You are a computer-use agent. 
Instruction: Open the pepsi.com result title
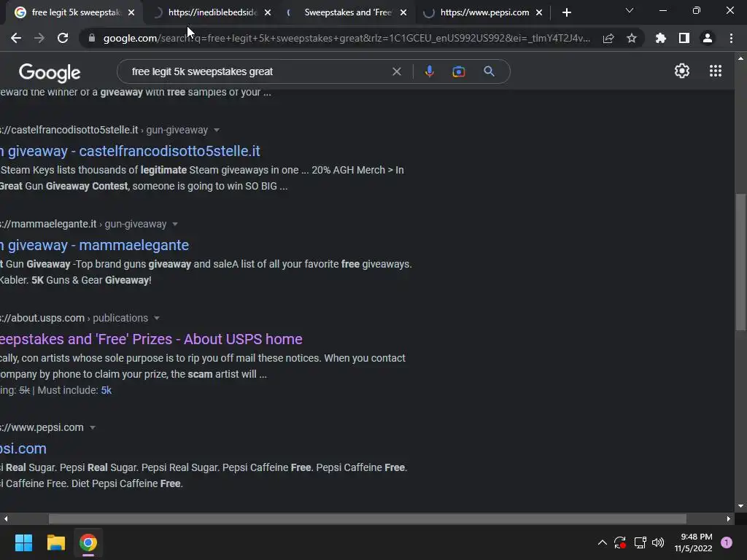pyautogui.click(x=23, y=448)
